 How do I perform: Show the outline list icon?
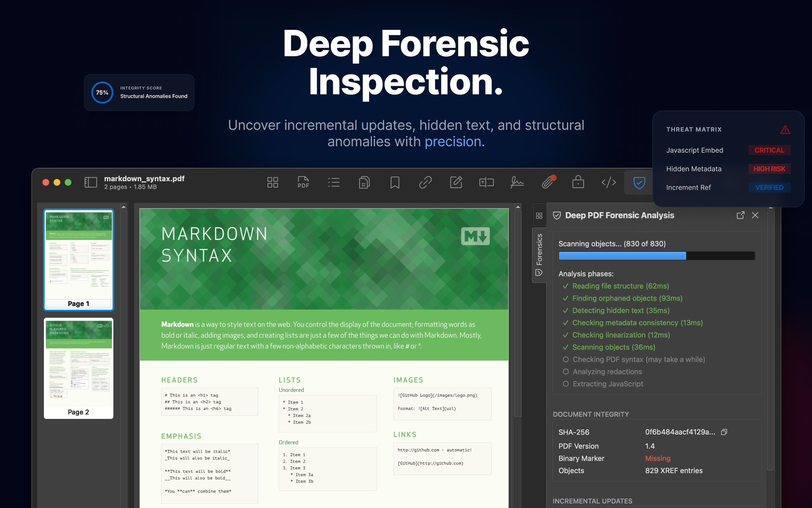334,182
